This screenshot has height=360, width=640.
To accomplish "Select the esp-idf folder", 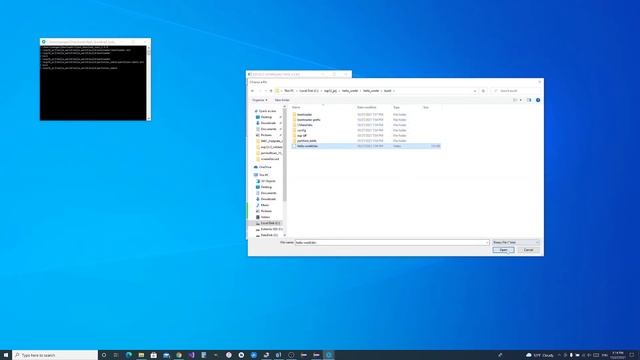I will tap(302, 136).
